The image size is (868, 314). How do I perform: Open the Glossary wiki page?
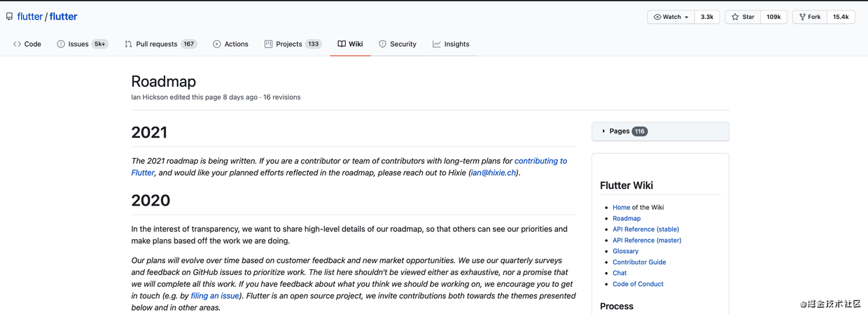[x=625, y=251]
